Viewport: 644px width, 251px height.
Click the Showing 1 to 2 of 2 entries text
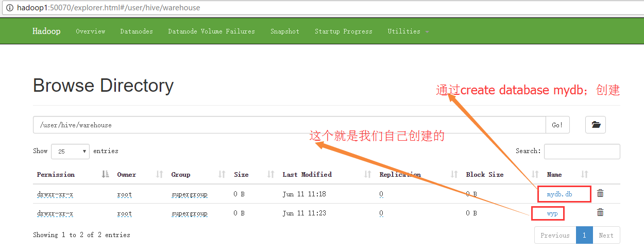point(81,235)
